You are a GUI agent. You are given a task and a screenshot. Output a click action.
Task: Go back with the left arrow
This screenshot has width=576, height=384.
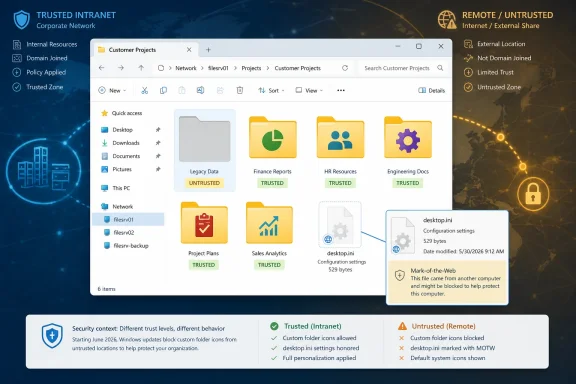(x=102, y=68)
